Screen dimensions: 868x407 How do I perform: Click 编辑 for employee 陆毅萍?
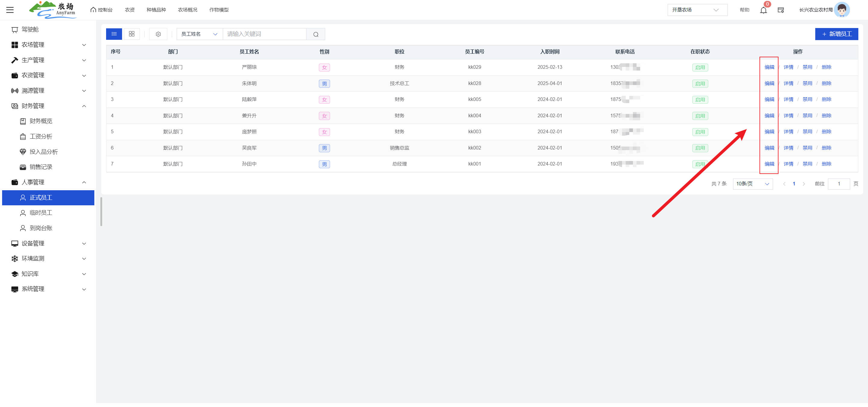(x=769, y=99)
